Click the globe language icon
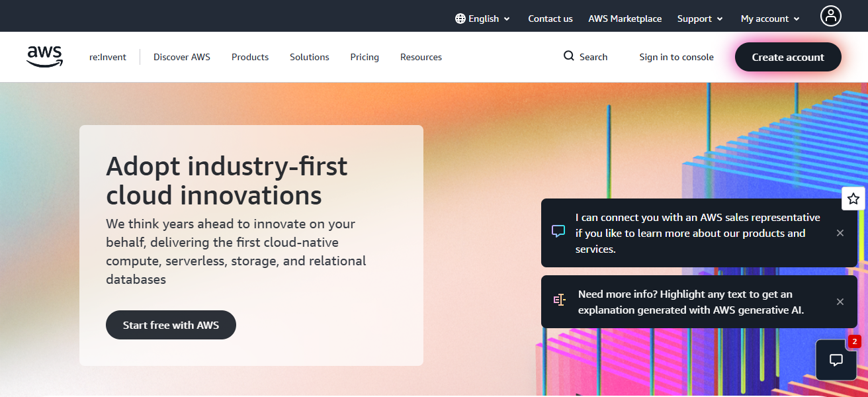868x397 pixels. 460,19
